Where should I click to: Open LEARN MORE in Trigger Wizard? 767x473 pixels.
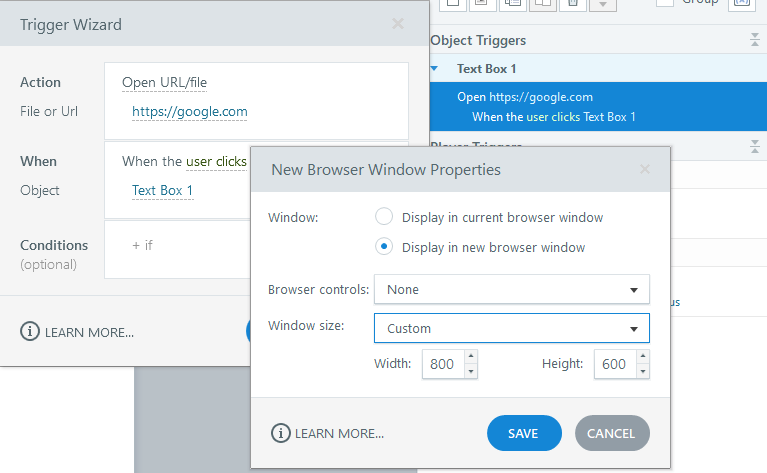tap(89, 333)
